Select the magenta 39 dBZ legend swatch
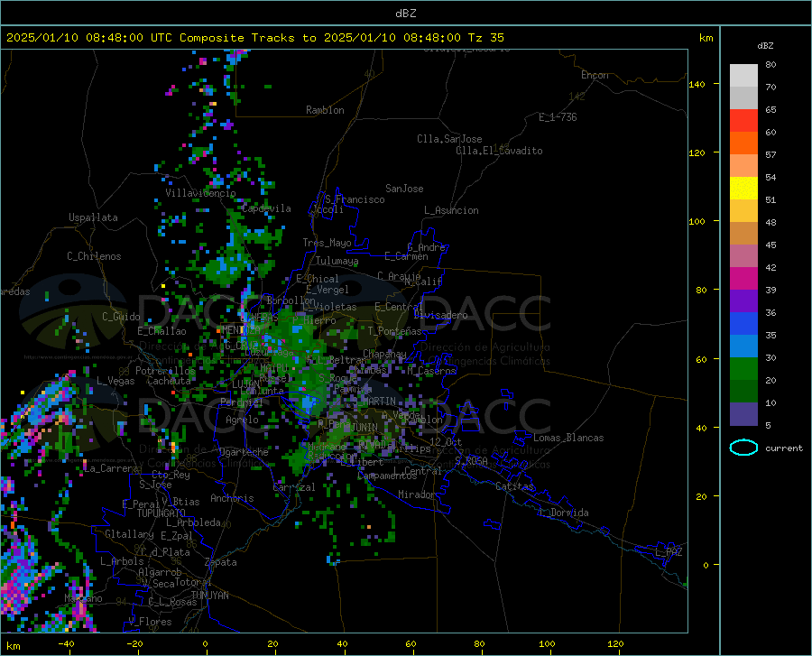This screenshot has width=812, height=656. tap(743, 279)
